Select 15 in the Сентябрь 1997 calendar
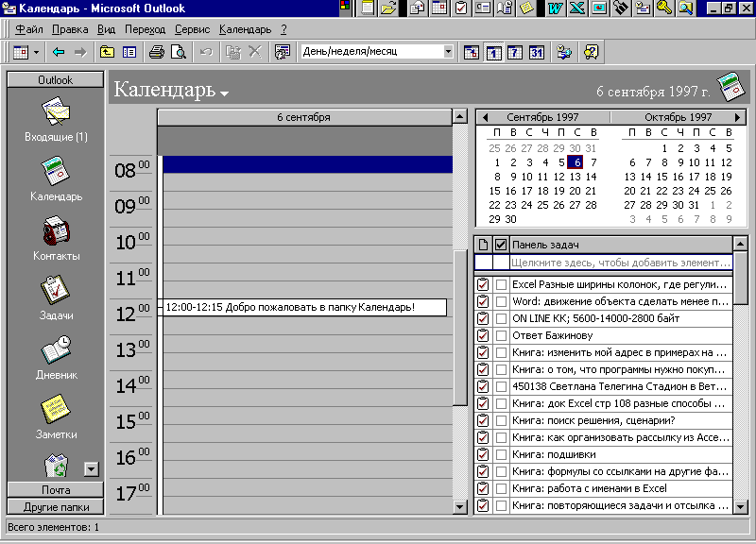Viewport: 756px width, 544px height. 495,191
